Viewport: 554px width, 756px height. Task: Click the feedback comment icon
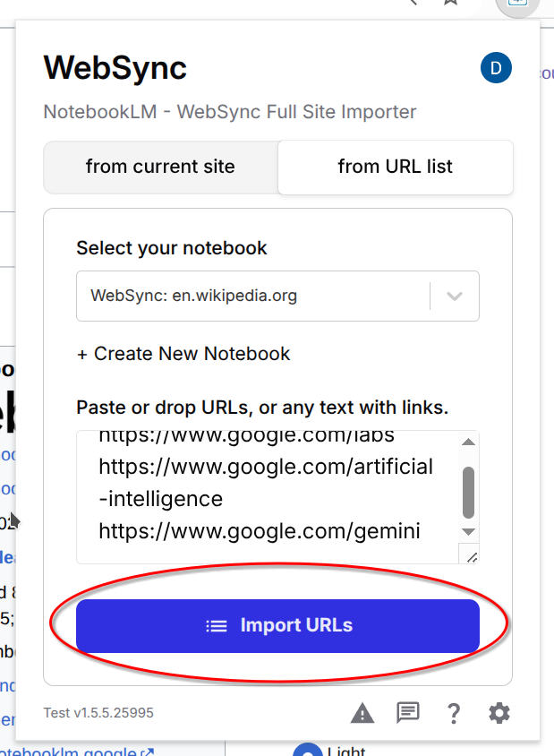(407, 713)
